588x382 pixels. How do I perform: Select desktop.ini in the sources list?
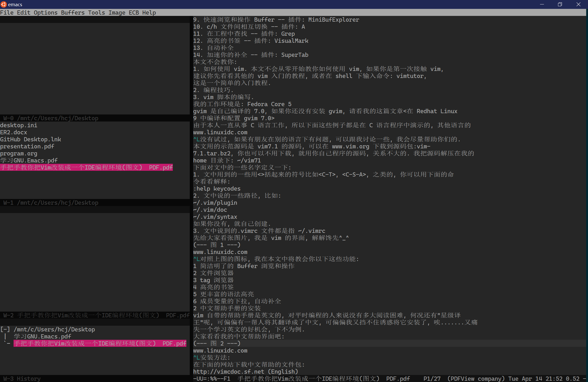[x=19, y=125]
